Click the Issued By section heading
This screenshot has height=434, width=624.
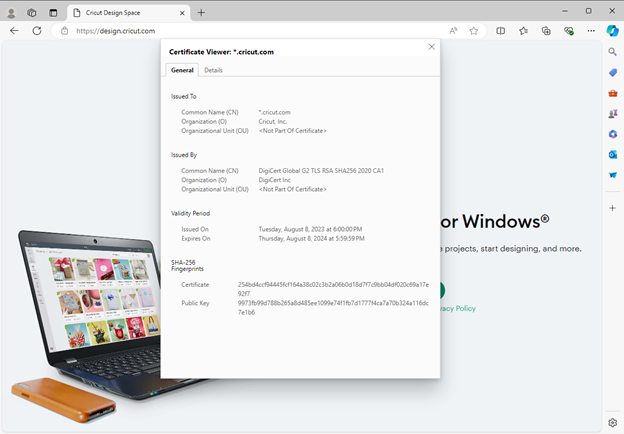pos(184,155)
